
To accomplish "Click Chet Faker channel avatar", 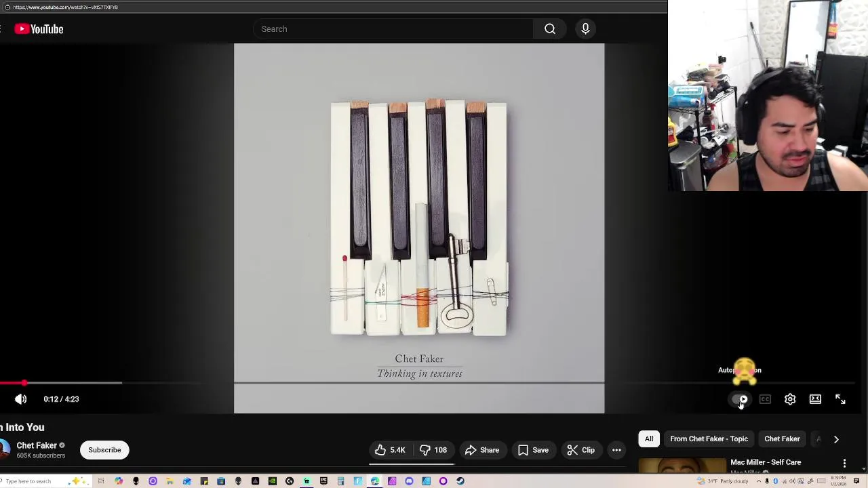I will tap(4, 449).
